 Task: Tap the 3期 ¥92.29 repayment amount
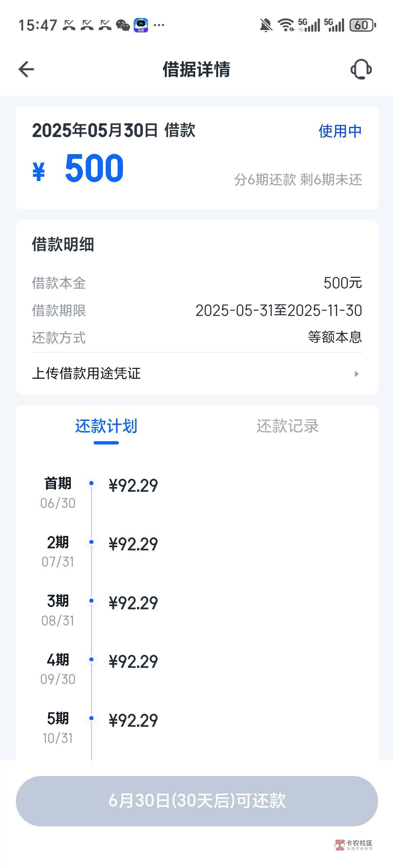[133, 603]
